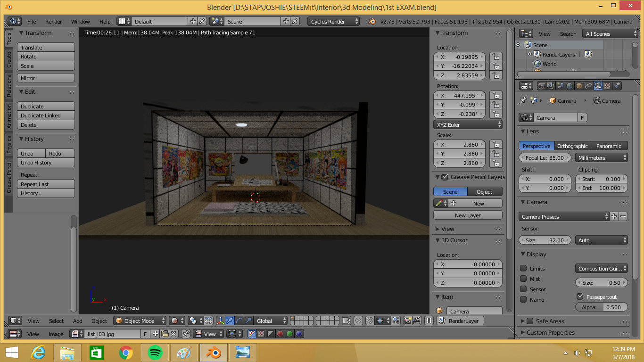Image resolution: width=644 pixels, height=362 pixels.
Task: Click the pin icon in properties panel
Action: [523, 100]
